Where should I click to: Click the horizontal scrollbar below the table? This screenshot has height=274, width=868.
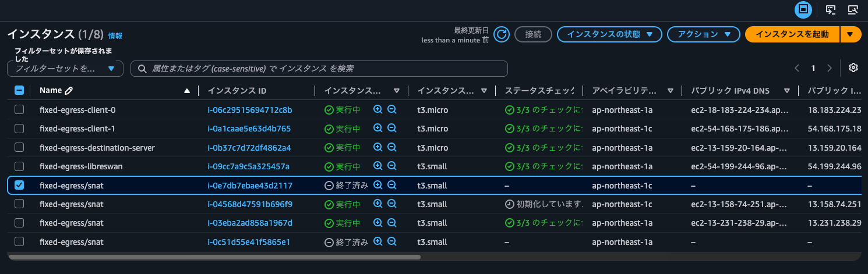click(214, 256)
